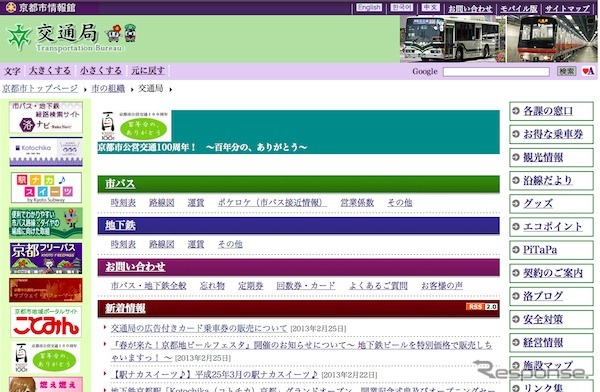Open news 交通局の広告付きカード乗車券の販売について
This screenshot has height=392, width=600.
coord(199,328)
